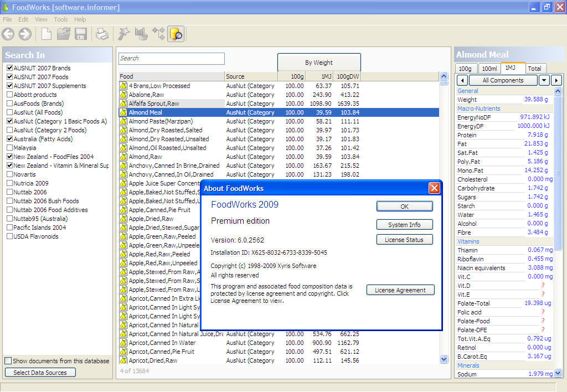Click the back navigation arrow

(8, 34)
